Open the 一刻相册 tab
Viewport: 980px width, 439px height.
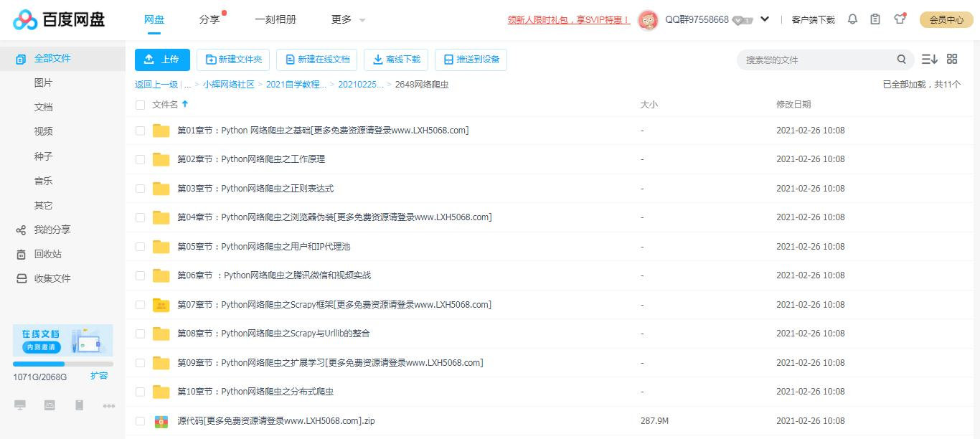[275, 20]
